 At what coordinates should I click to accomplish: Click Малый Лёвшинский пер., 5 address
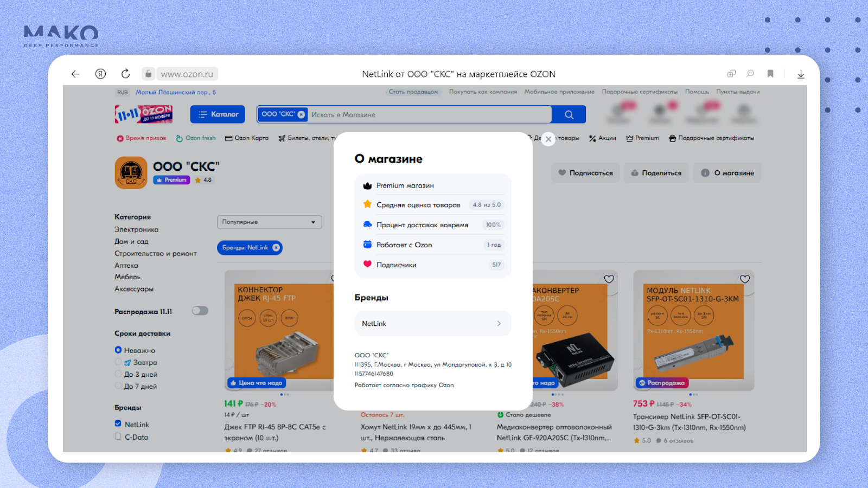(x=176, y=92)
